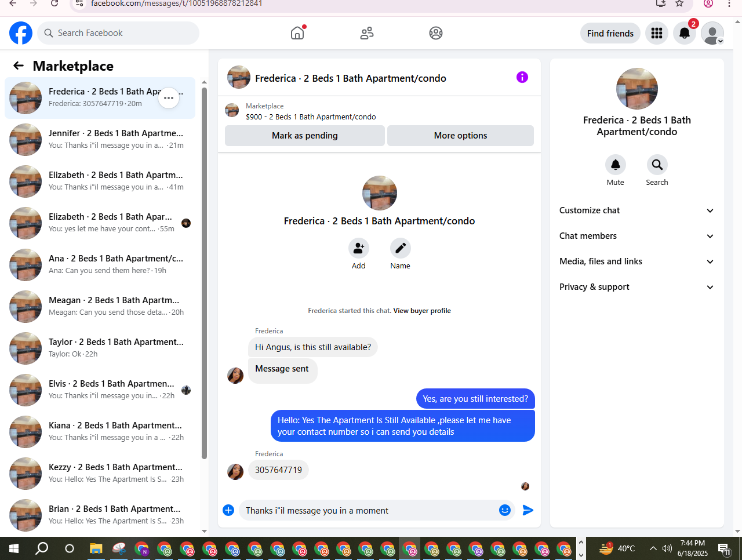Mute this conversation with the bell icon
This screenshot has width=742, height=560.
coord(616,165)
